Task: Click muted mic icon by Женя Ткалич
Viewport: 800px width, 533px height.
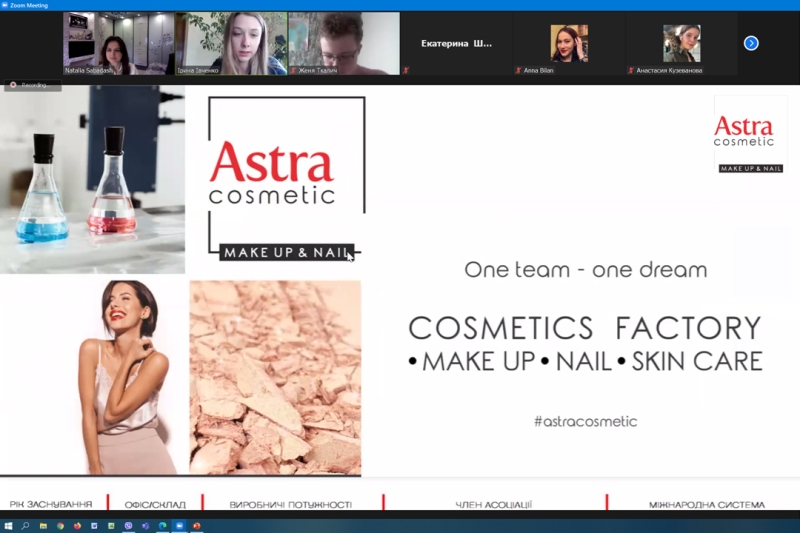Action: coord(293,70)
